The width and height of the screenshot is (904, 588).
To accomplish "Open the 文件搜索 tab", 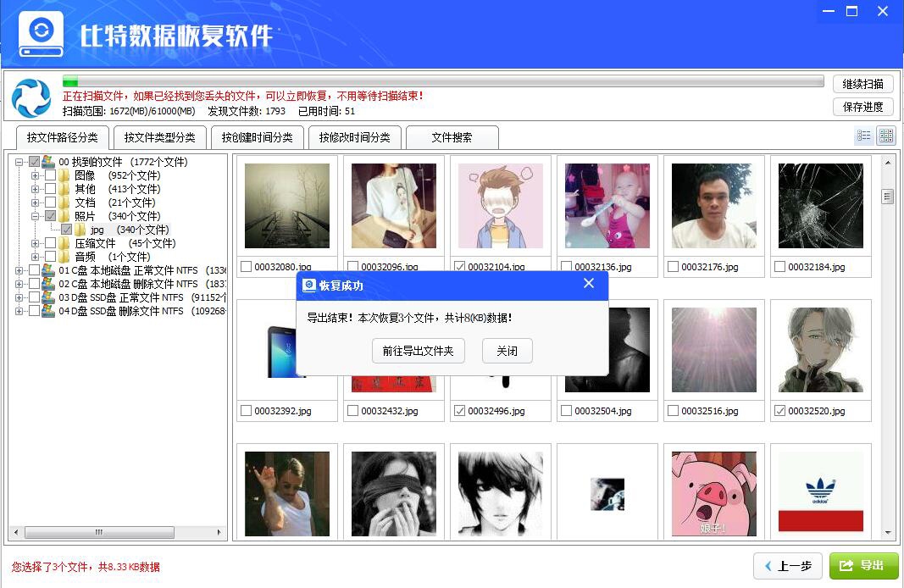I will [x=452, y=137].
